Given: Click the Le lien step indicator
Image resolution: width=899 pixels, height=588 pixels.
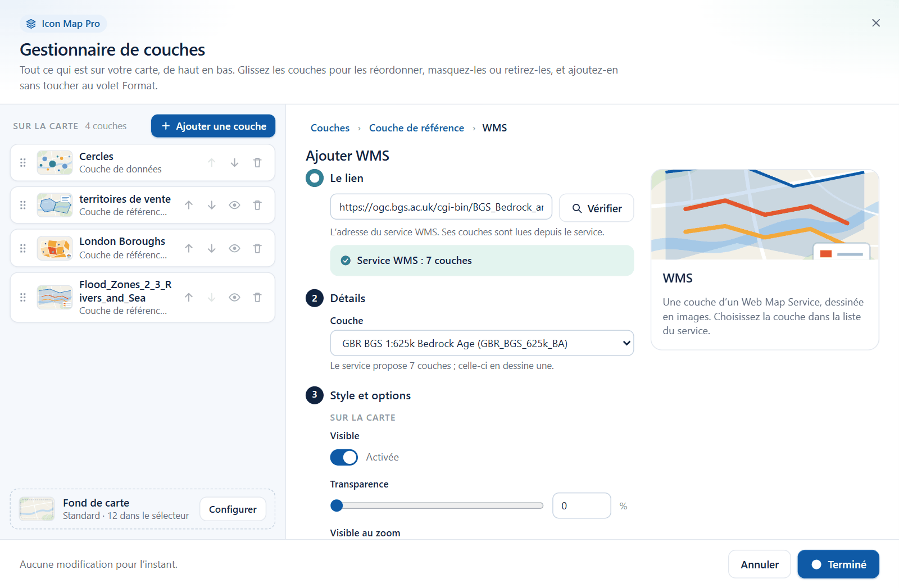Looking at the screenshot, I should (x=315, y=179).
